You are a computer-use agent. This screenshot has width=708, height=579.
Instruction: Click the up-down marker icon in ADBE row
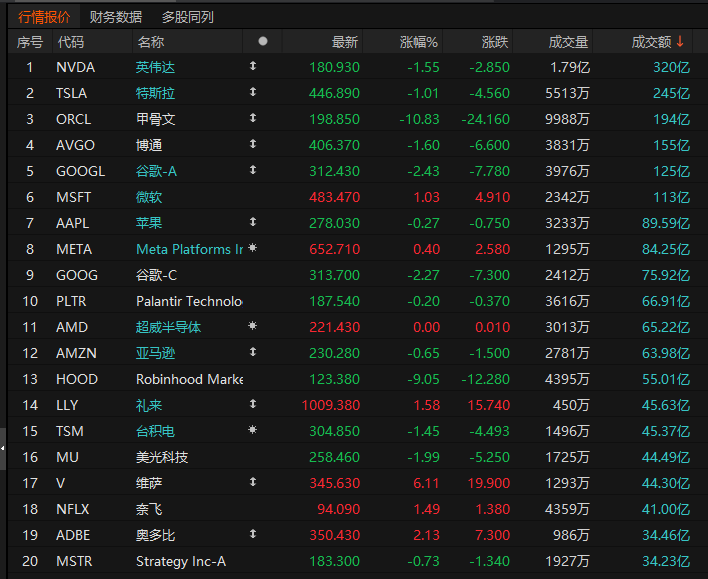(x=253, y=534)
